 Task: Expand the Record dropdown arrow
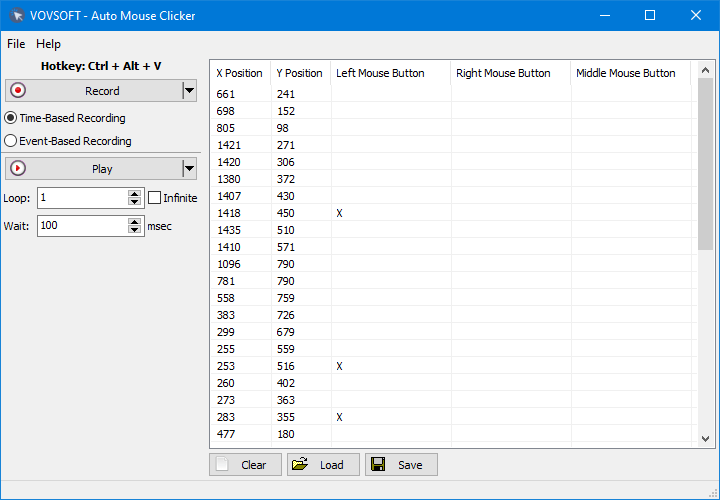coord(189,91)
